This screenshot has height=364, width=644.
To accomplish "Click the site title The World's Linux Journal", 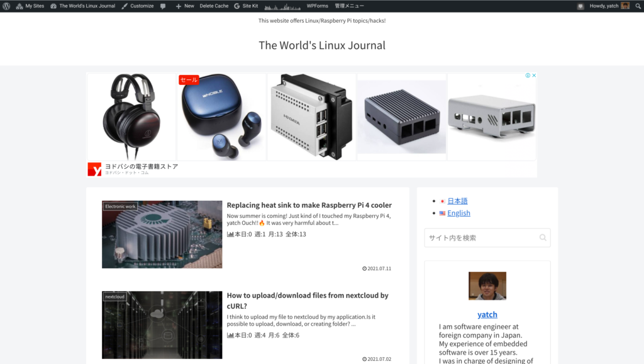I will point(322,45).
